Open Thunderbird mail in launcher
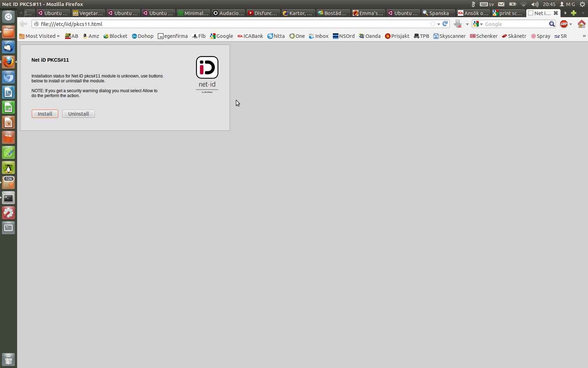The height and width of the screenshot is (368, 588). pyautogui.click(x=8, y=47)
